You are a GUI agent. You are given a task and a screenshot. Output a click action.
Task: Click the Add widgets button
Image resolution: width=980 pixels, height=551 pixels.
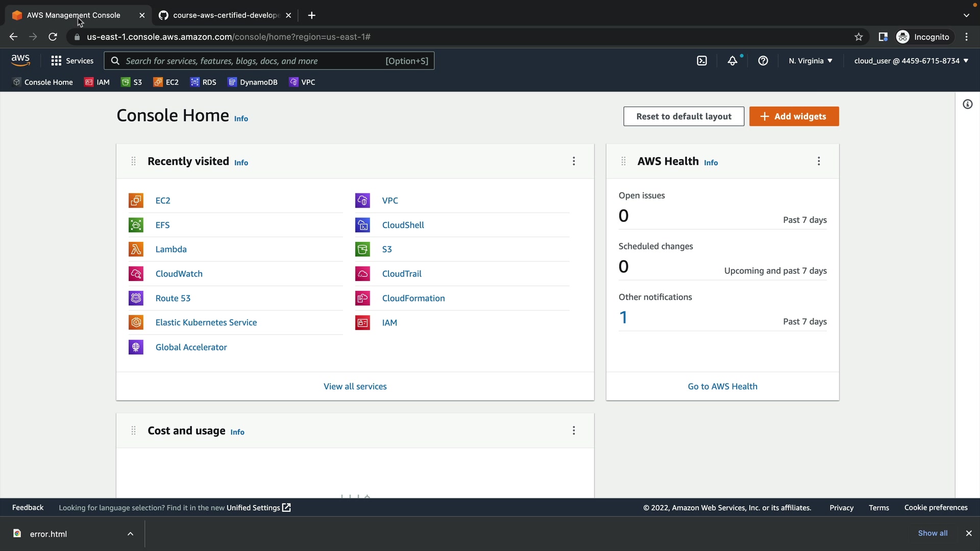[x=794, y=116]
